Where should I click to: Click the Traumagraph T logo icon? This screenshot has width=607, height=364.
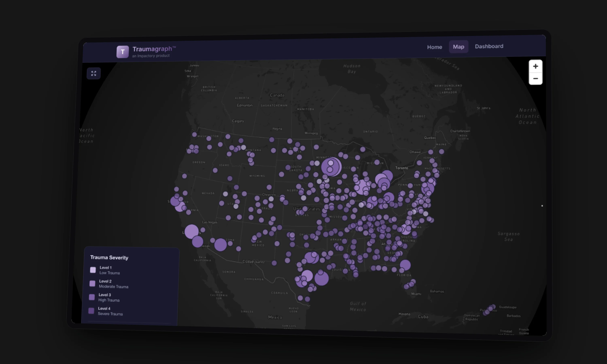(x=123, y=52)
